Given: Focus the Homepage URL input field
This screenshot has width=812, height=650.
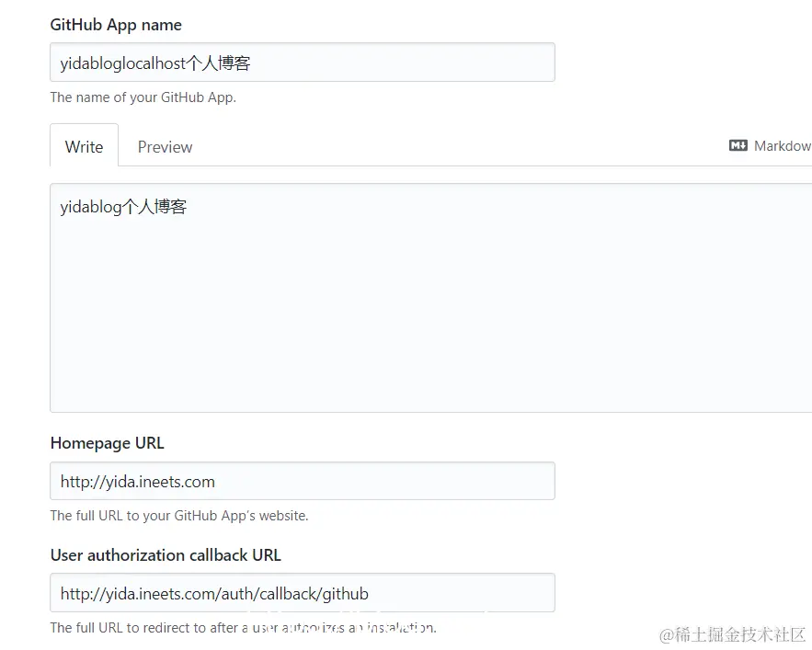Looking at the screenshot, I should (303, 481).
